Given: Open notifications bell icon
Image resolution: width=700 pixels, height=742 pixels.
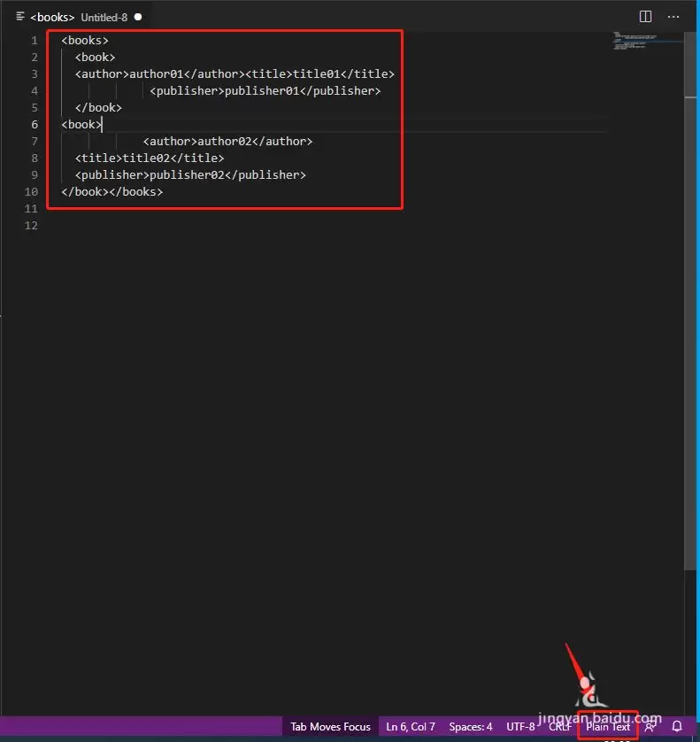Looking at the screenshot, I should (x=677, y=726).
